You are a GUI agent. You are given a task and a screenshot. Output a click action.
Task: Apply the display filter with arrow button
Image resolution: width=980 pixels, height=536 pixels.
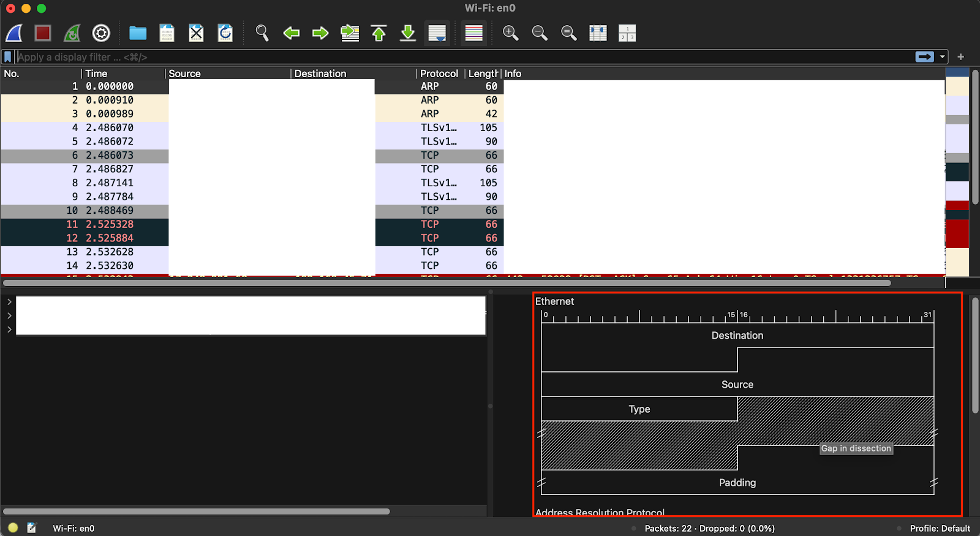(x=924, y=57)
